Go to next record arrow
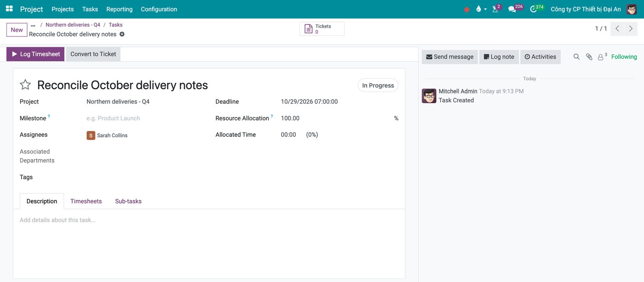This screenshot has width=644, height=282. 631,29
